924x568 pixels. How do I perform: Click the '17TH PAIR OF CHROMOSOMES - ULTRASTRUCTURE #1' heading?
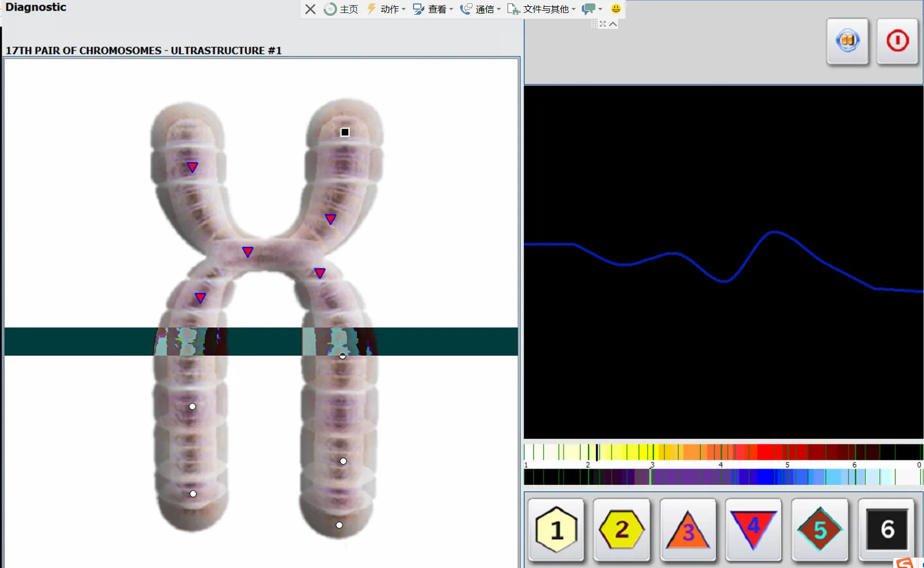coord(143,50)
